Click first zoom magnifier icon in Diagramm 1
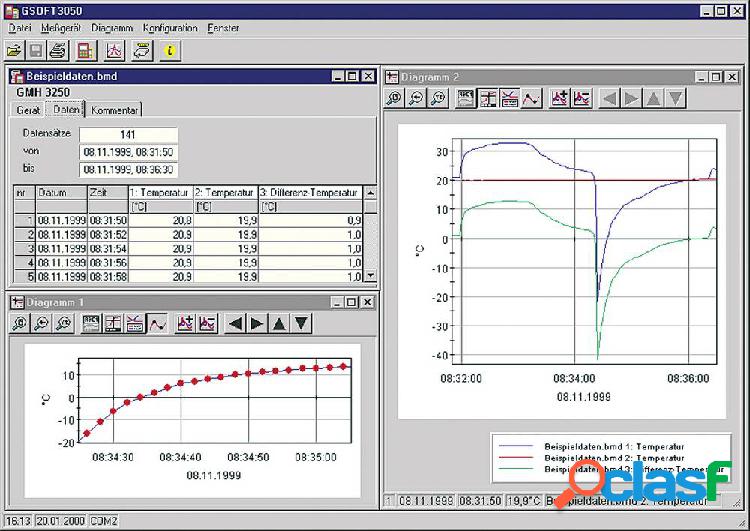 [x=20, y=324]
